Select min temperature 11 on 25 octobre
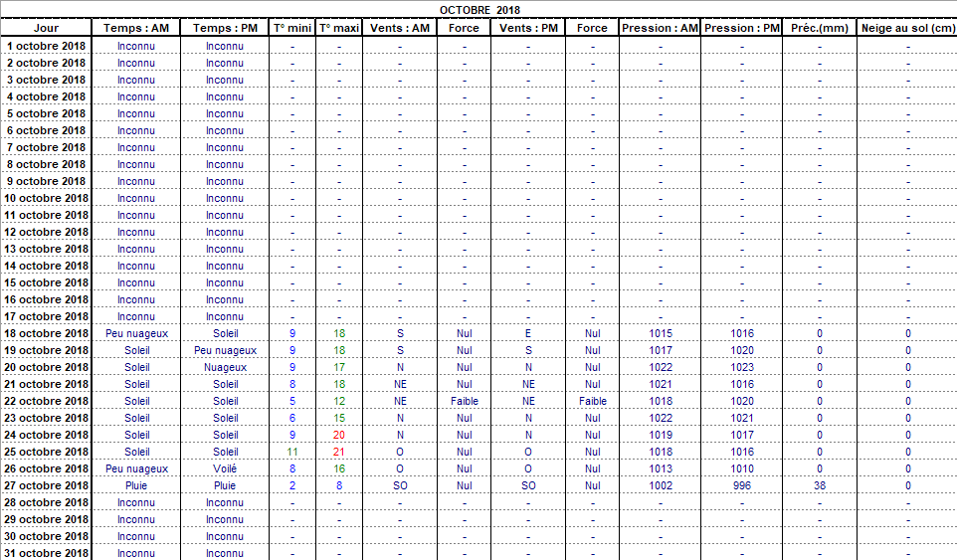The width and height of the screenshot is (957, 560). 292,452
